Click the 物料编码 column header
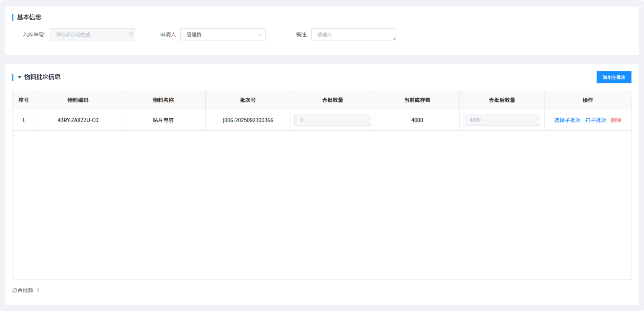This screenshot has width=644, height=311. 78,100
